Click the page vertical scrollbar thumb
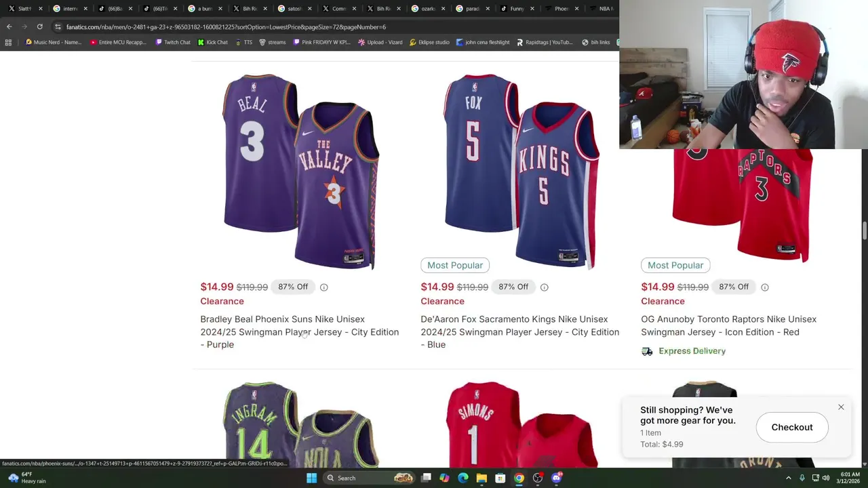This screenshot has height=488, width=868. point(865,230)
